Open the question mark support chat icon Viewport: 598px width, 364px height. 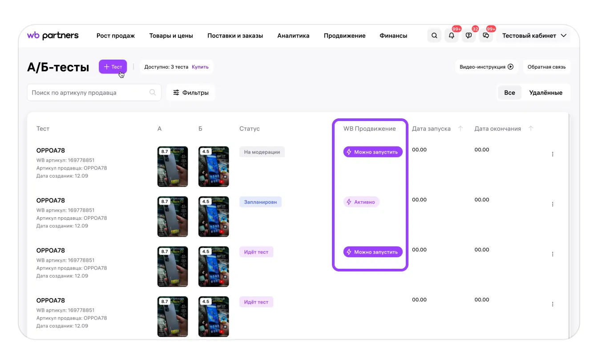tap(469, 36)
